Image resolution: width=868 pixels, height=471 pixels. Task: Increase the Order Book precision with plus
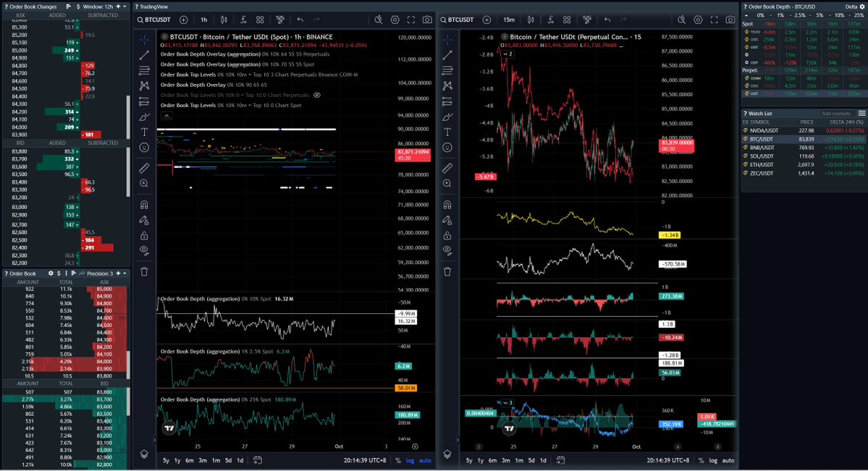point(117,273)
